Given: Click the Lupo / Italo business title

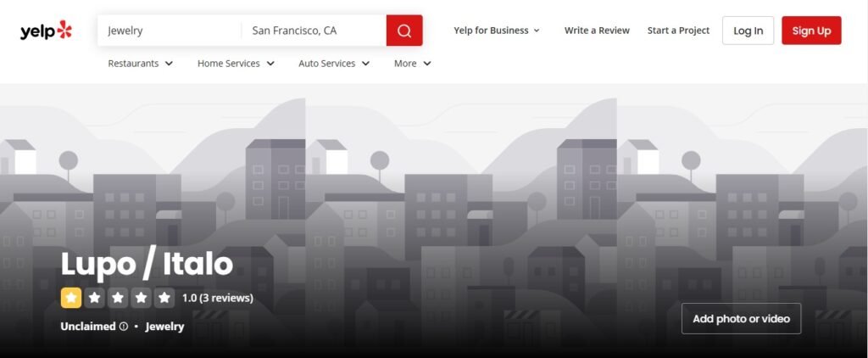Looking at the screenshot, I should [147, 264].
